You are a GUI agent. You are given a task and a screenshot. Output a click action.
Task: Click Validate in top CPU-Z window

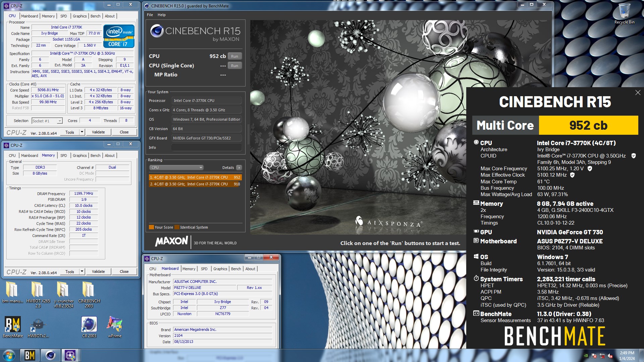coord(98,132)
